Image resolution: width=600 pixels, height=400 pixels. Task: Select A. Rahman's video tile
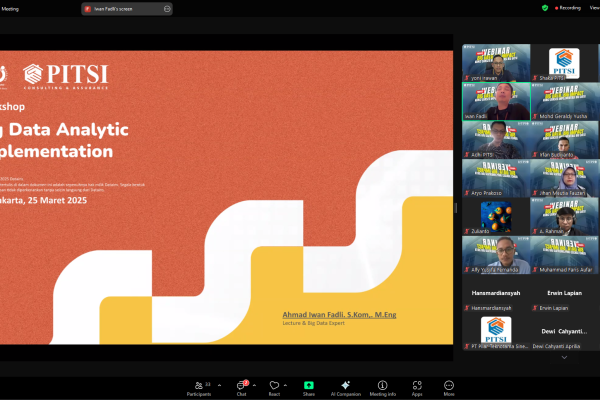coord(564,216)
